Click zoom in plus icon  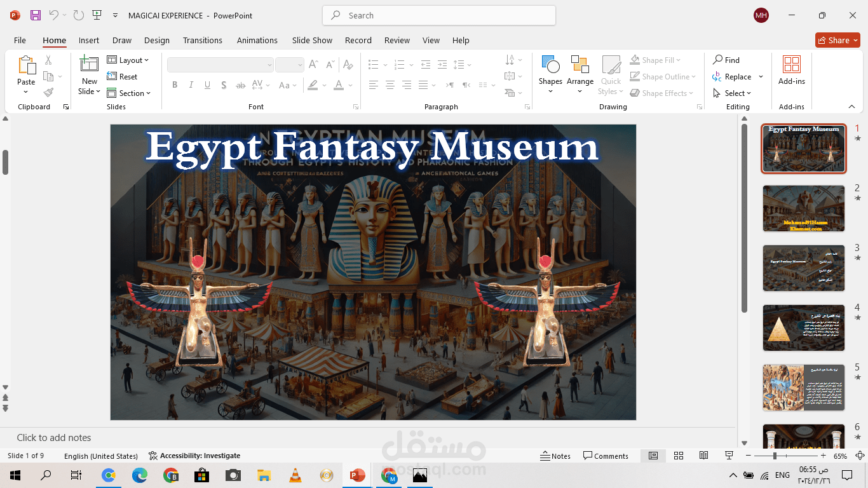click(x=824, y=456)
